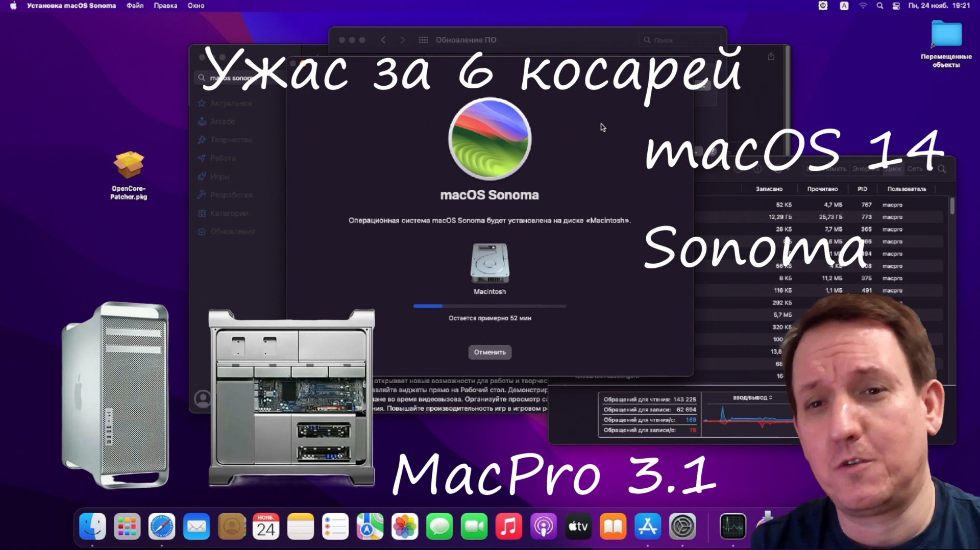
Task: Open Photos from the Dock
Action: pyautogui.click(x=405, y=527)
